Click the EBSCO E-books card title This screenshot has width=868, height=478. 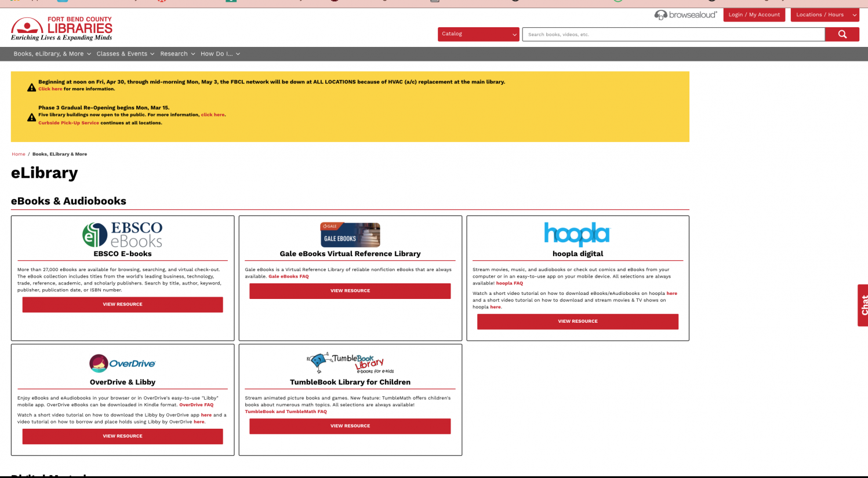pyautogui.click(x=122, y=254)
